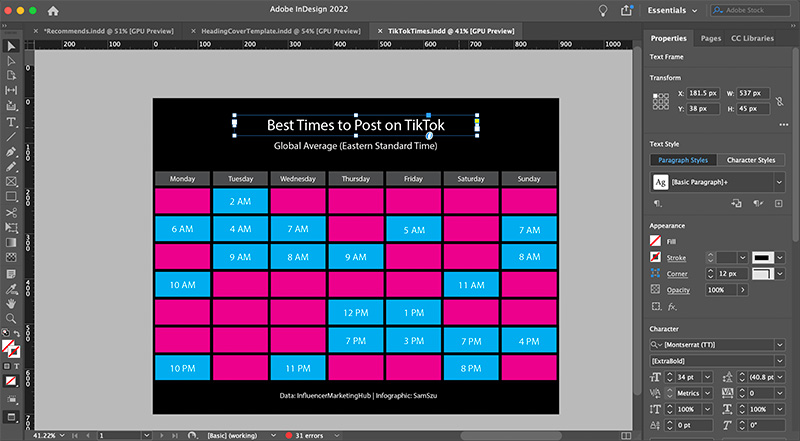This screenshot has height=441, width=800.
Task: Select the Pen tool
Action: click(11, 152)
